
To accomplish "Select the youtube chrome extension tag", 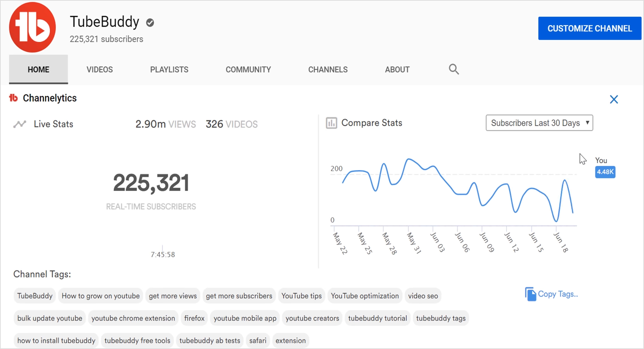I will (x=133, y=318).
